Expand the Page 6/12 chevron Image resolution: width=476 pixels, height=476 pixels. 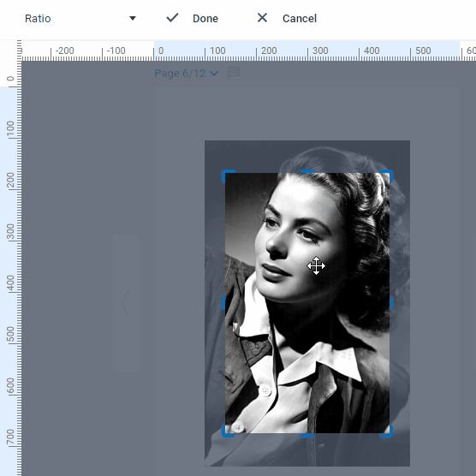[x=214, y=74]
